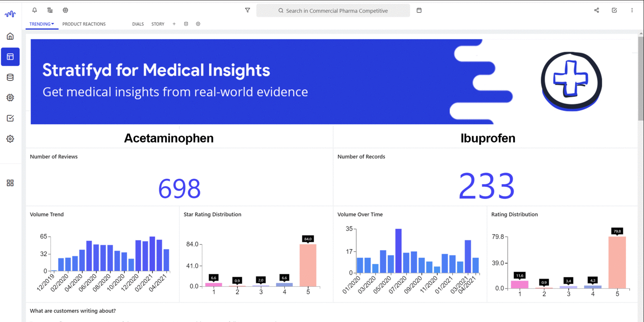
Task: Expand the TRENDING tab dropdown arrow
Action: pos(53,24)
